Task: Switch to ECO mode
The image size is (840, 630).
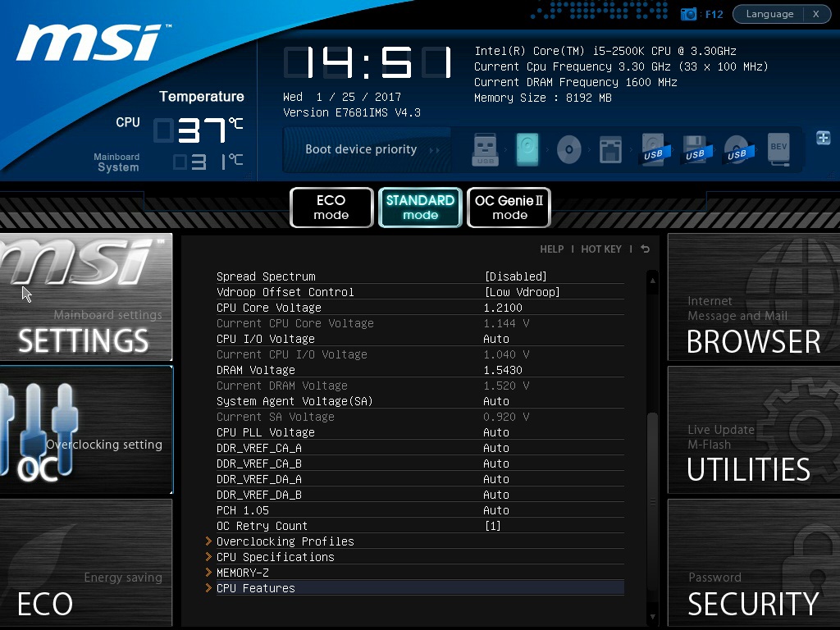Action: (331, 208)
